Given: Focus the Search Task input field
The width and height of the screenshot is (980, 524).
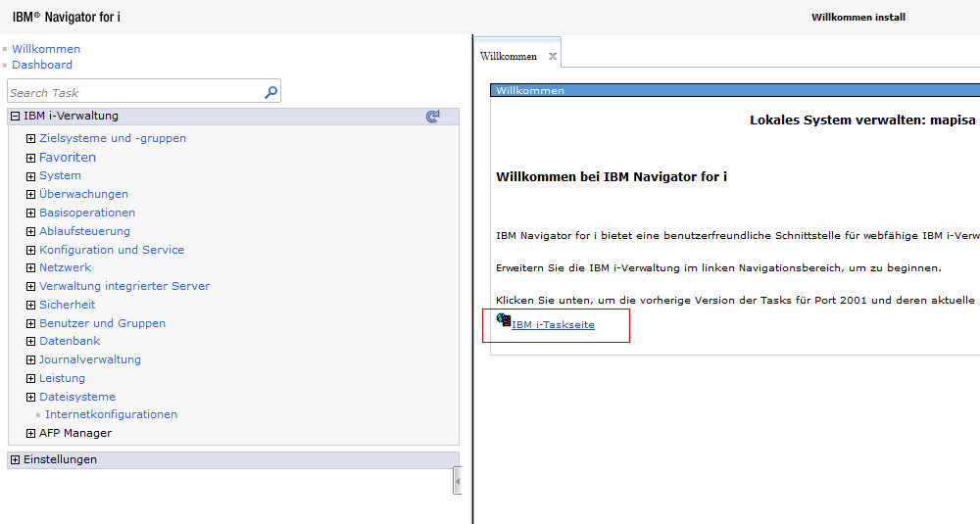Looking at the screenshot, I should point(134,92).
